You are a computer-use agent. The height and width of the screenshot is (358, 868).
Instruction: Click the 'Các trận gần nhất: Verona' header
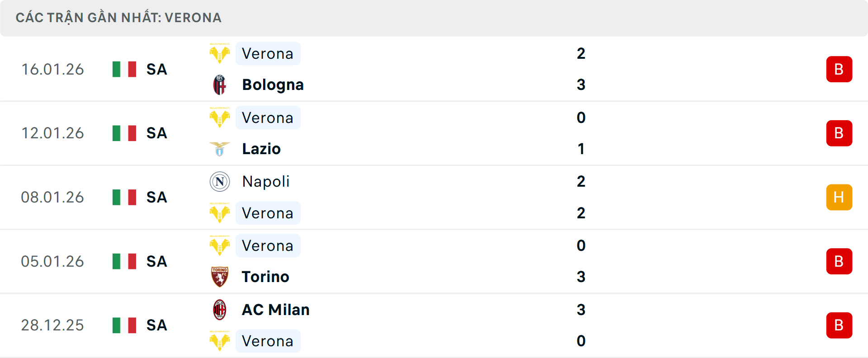[x=118, y=18]
